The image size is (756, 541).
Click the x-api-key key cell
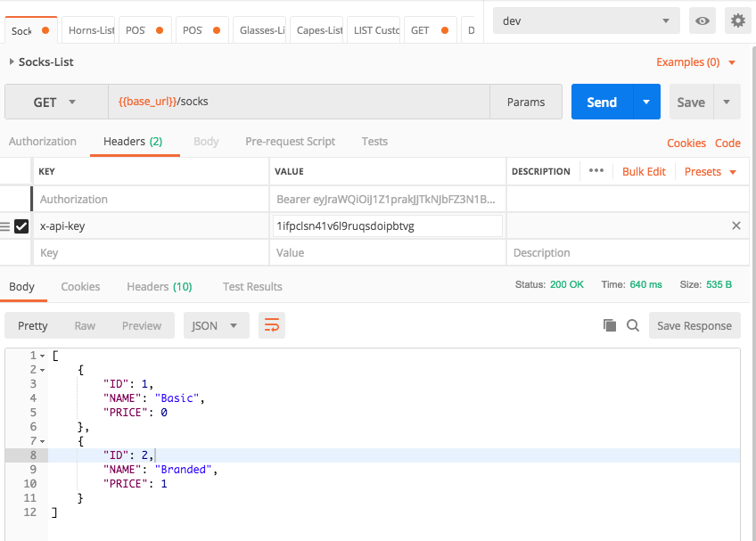click(x=151, y=225)
